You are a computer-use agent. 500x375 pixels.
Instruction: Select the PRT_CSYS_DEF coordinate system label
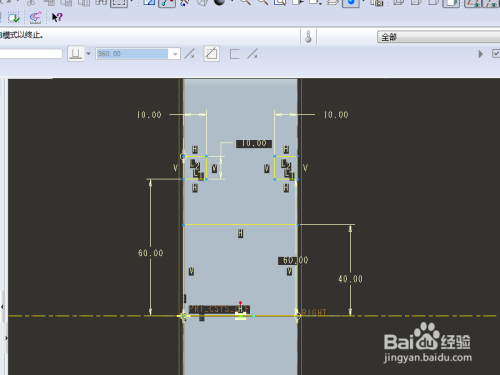pos(219,309)
